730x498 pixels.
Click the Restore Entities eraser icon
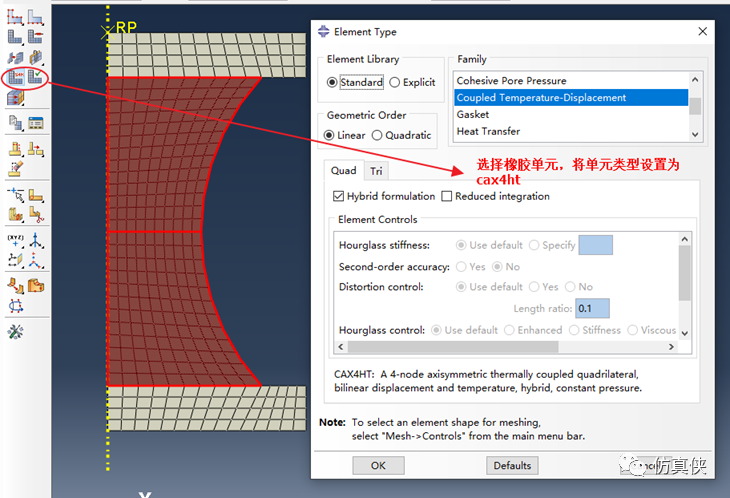15,168
